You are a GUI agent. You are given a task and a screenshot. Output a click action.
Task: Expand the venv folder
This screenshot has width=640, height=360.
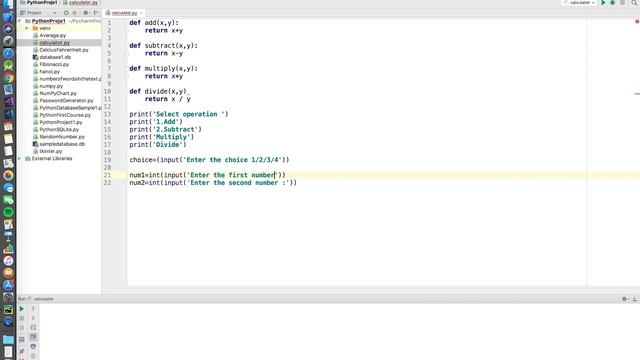(x=27, y=28)
